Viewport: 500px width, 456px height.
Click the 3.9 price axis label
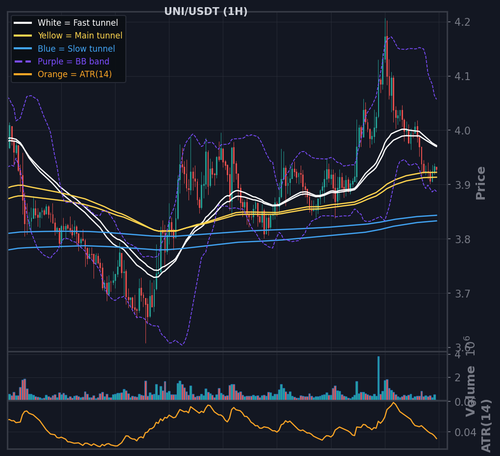click(463, 185)
